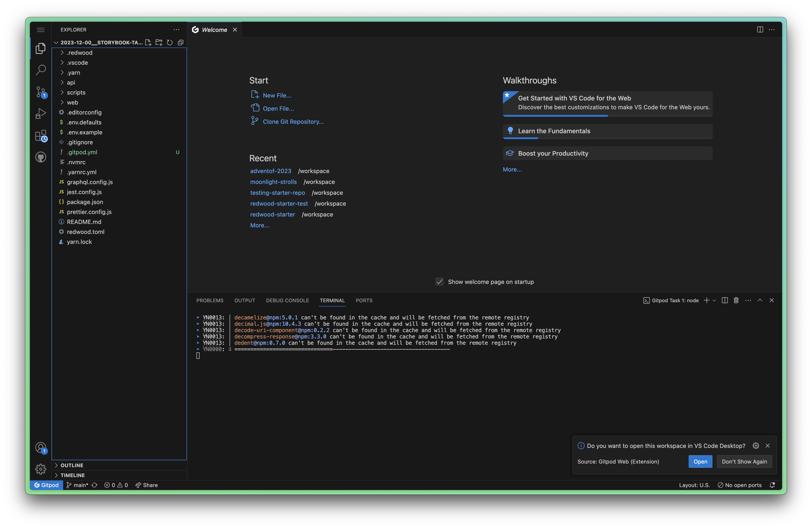Open the Extensions view

41,135
